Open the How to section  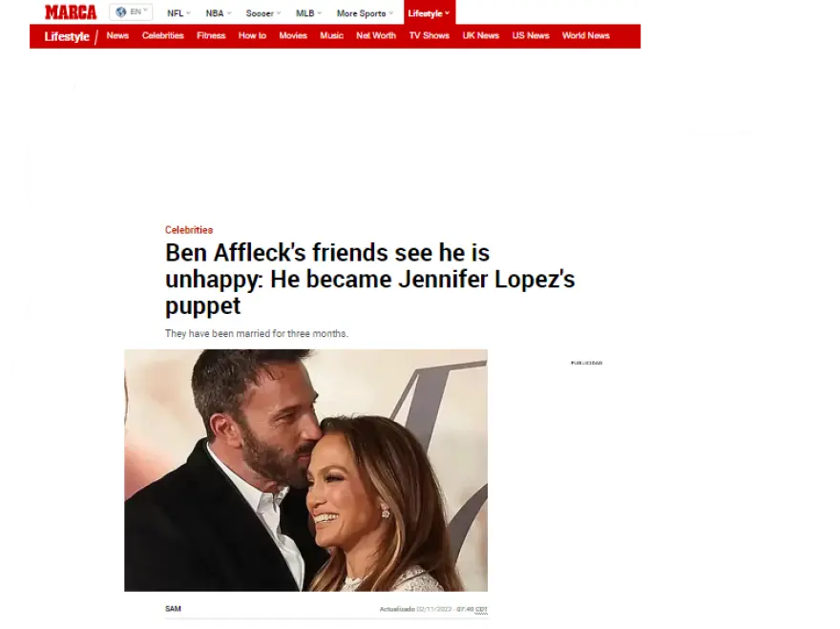point(252,35)
